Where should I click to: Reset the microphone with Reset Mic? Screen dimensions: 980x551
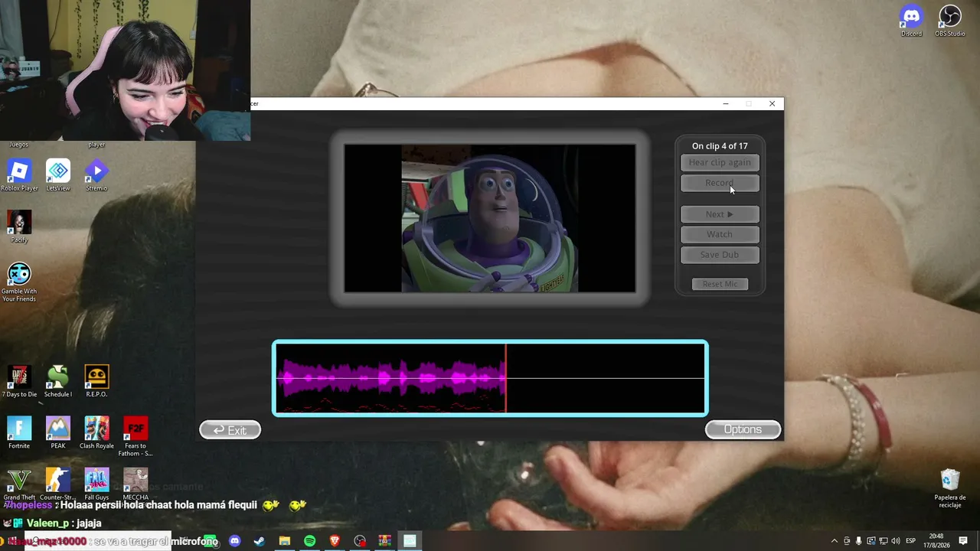coord(720,284)
